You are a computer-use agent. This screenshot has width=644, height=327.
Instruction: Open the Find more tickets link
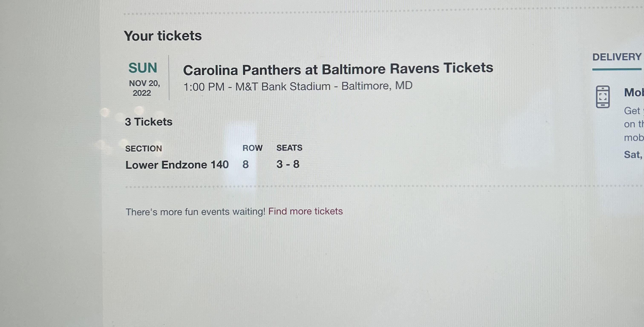(x=305, y=211)
